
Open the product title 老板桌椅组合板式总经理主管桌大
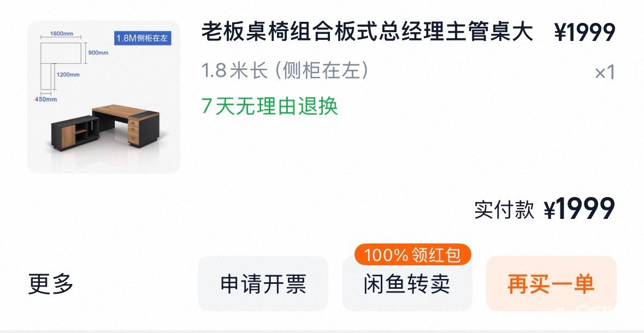point(367,32)
